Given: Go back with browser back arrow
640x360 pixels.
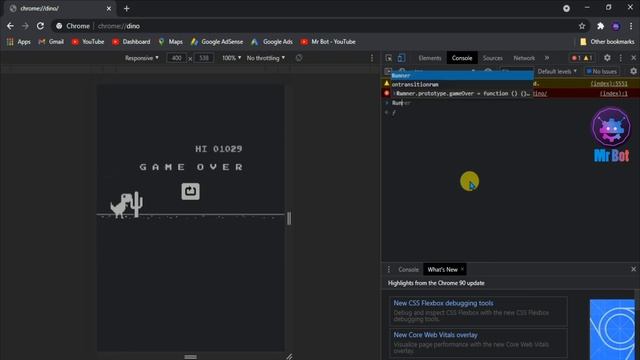Looking at the screenshot, I should point(10,26).
